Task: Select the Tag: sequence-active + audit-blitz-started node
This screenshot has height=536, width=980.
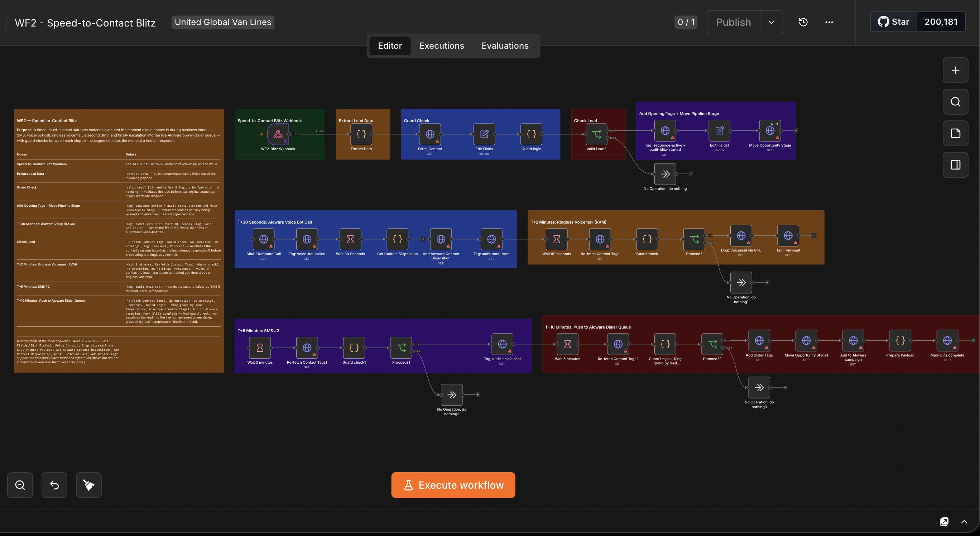Action: pyautogui.click(x=665, y=130)
